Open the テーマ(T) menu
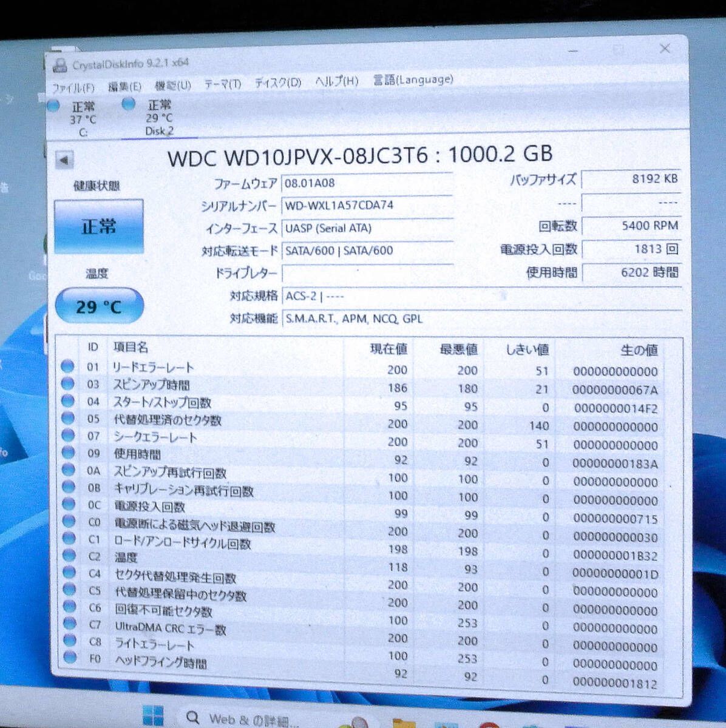Viewport: 726px width, 728px height. coord(222,84)
